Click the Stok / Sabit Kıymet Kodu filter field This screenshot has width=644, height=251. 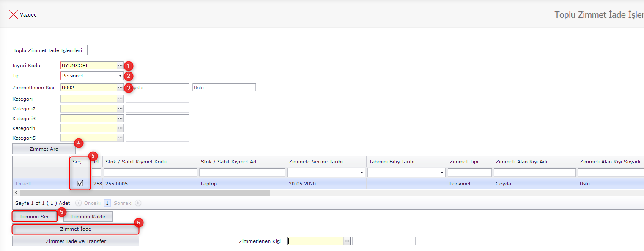[x=150, y=173]
